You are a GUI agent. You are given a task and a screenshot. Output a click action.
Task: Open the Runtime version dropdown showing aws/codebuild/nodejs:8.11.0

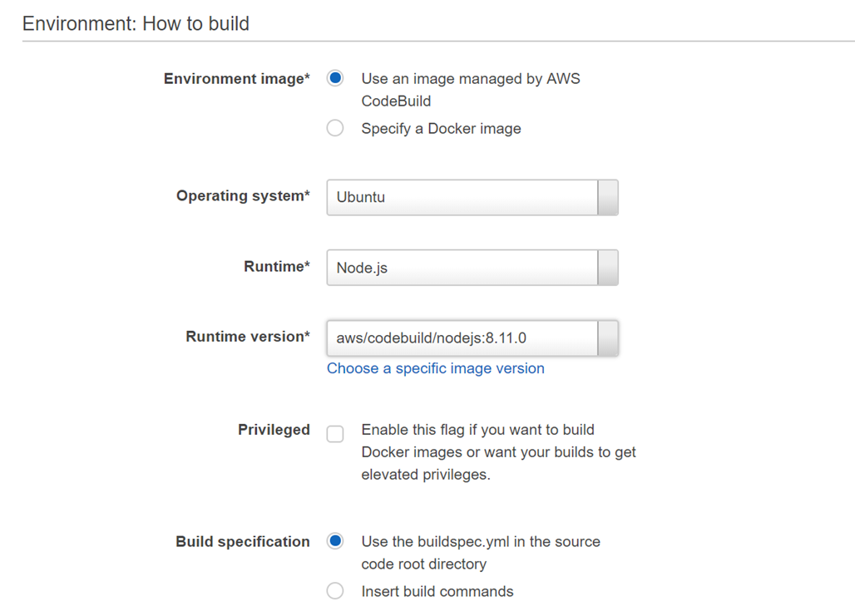tap(462, 338)
